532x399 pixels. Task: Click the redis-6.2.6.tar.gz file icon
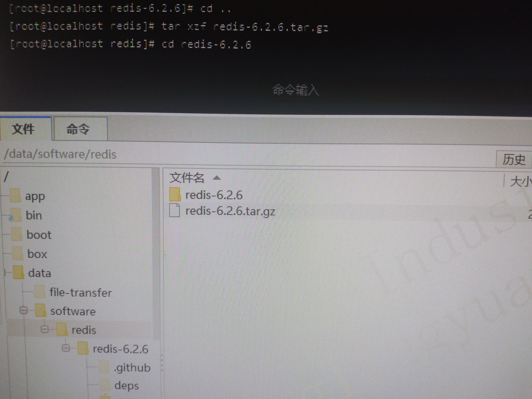(175, 210)
